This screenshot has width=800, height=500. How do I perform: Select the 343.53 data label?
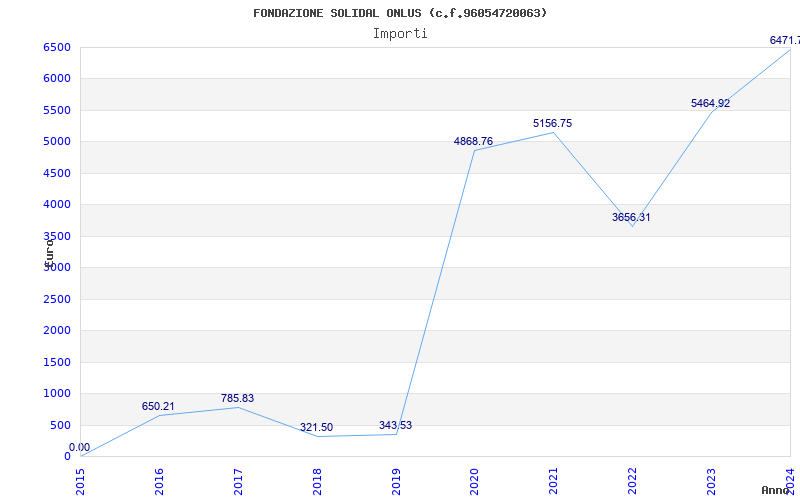[395, 426]
